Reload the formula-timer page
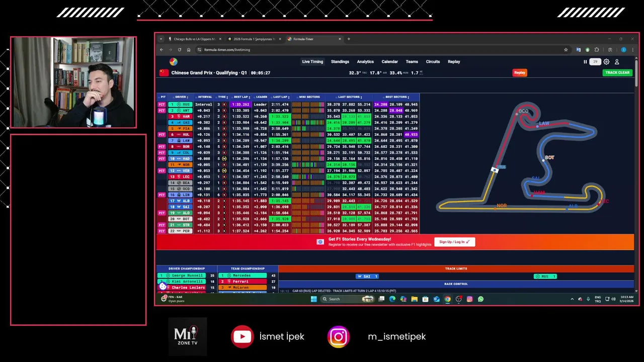 (x=179, y=50)
